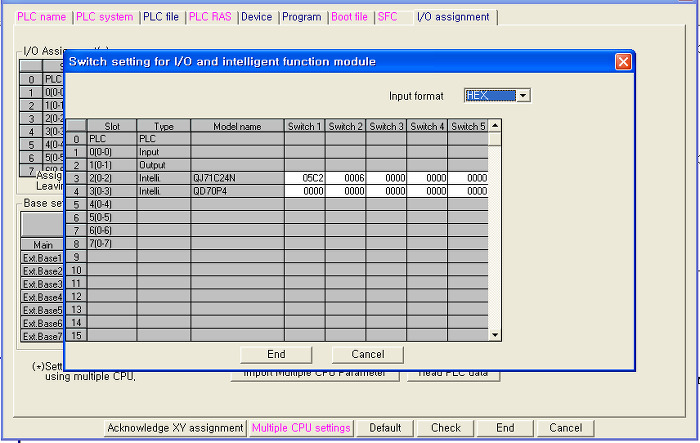The width and height of the screenshot is (700, 443).
Task: Edit Switch 1 cell of QD70P4 row
Action: click(x=305, y=191)
